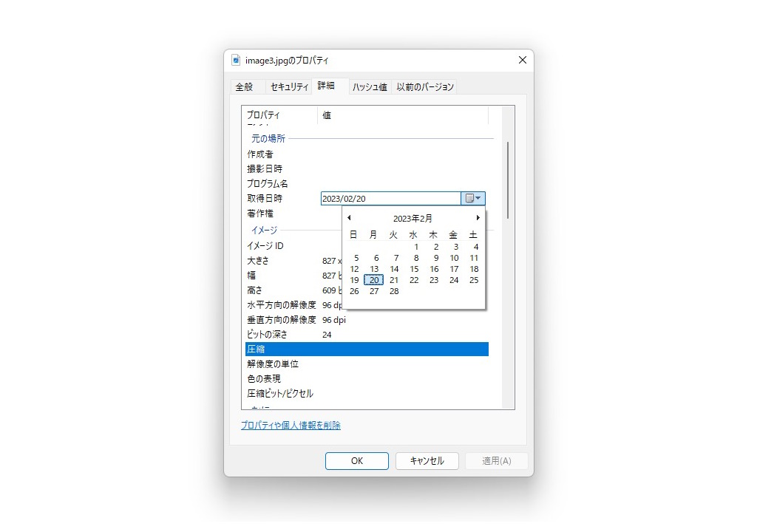Screen dimensions: 757x532
Task: Select day 14 in the calendar
Action: (394, 269)
